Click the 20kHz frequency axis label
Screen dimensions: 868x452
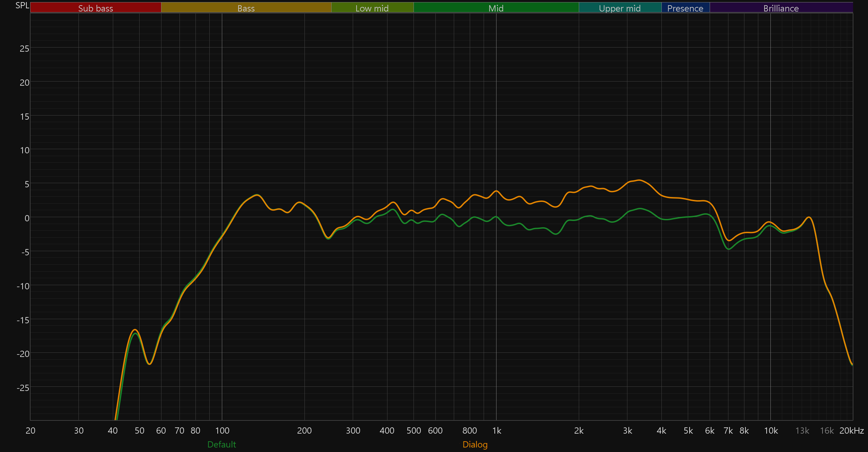tap(851, 430)
